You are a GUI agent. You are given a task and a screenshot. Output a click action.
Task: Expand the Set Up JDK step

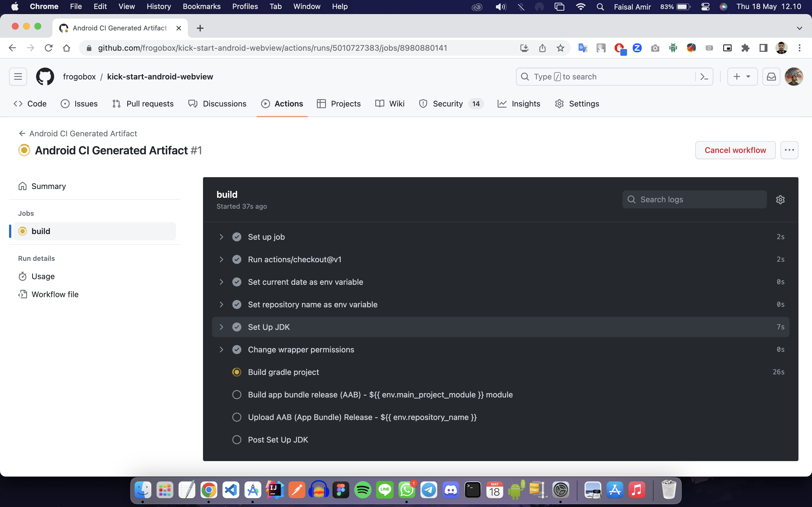pos(221,327)
